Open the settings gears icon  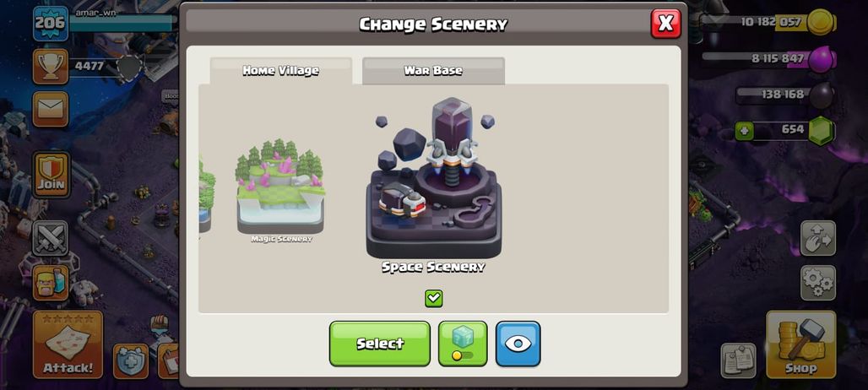click(817, 283)
